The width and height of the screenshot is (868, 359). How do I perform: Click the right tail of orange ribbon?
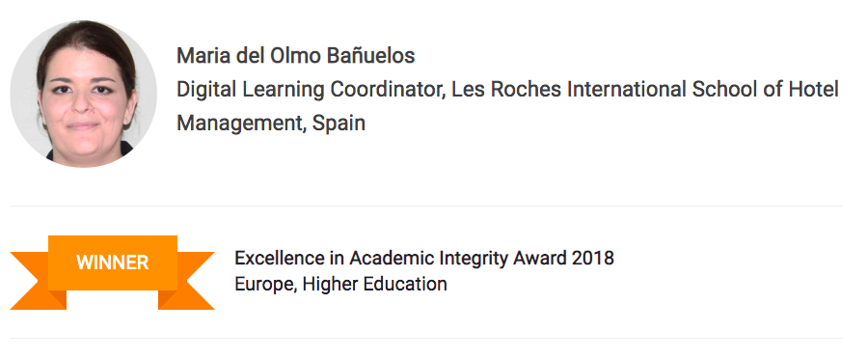(186, 280)
